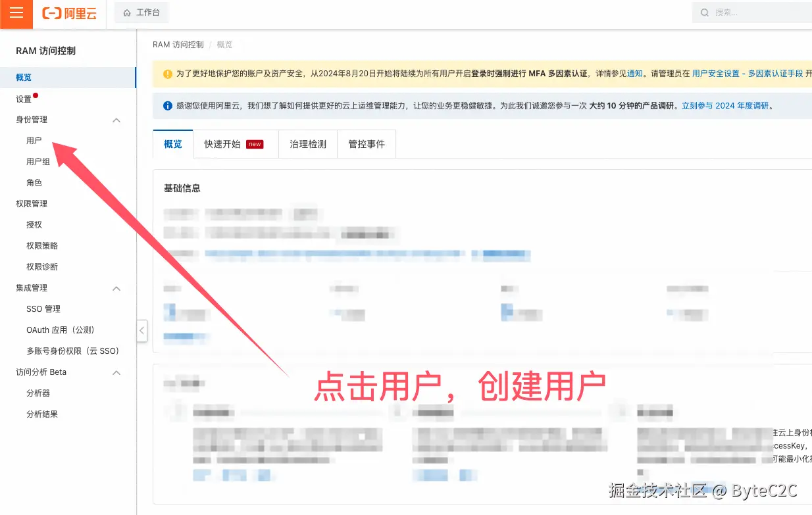
Task: Open OAuth 应用（公测）item
Action: 61,330
